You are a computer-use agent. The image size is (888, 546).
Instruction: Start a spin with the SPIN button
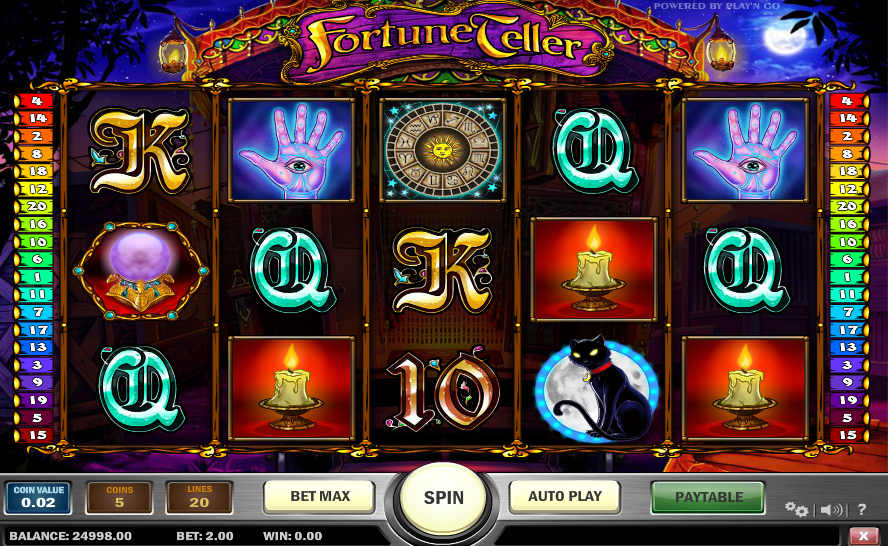[443, 497]
